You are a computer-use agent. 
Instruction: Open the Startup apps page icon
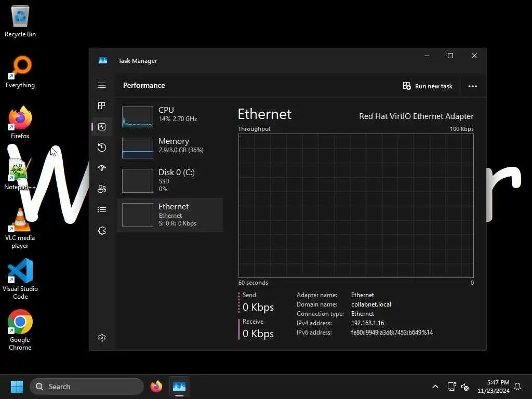point(102,168)
